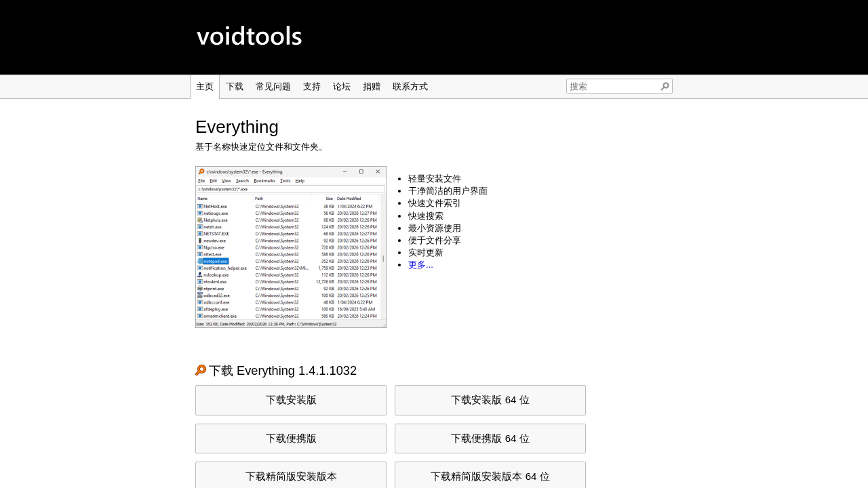The image size is (868, 488).
Task: Click the 便于文件分享 list item
Action: [435, 241]
